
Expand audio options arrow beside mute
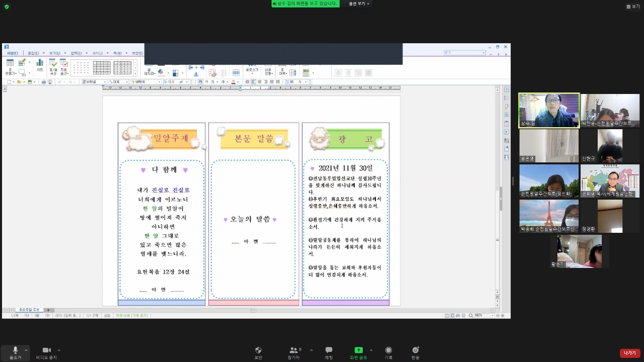point(26,350)
